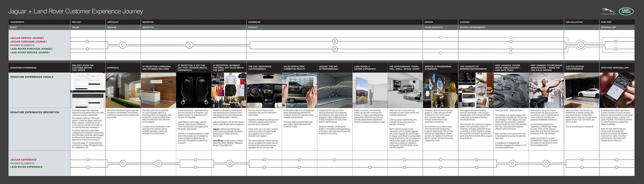Click the JAGUAR SERVICE JOURNEY legend entry
This screenshot has width=644, height=184.
pos(27,38)
